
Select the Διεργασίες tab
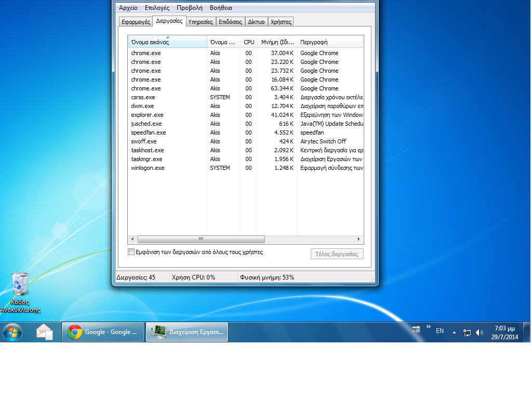[169, 21]
